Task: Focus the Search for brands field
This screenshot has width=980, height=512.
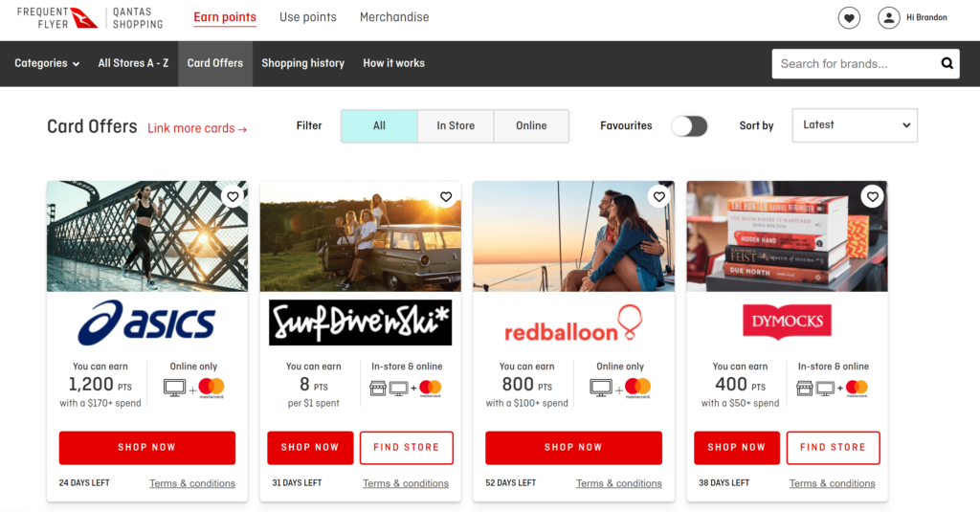Action: click(854, 64)
